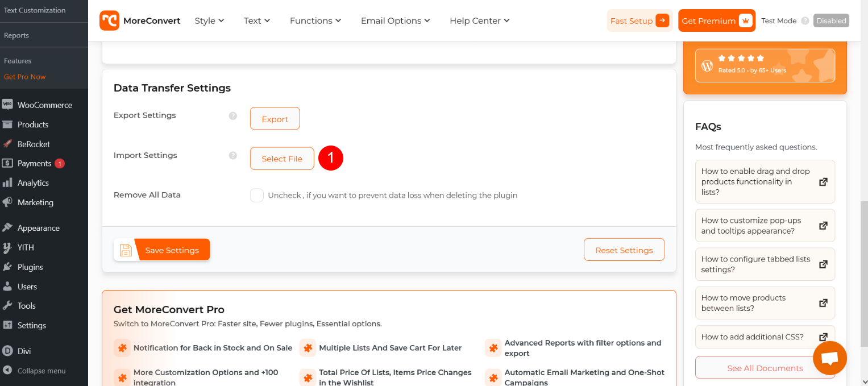Viewport: 868px width, 386px height.
Task: Expand the Functions dropdown menu
Action: 315,20
